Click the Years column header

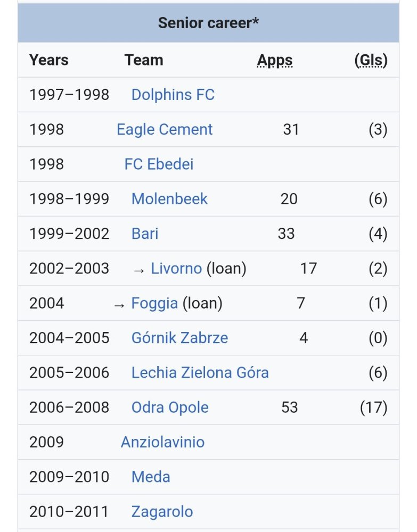point(49,60)
